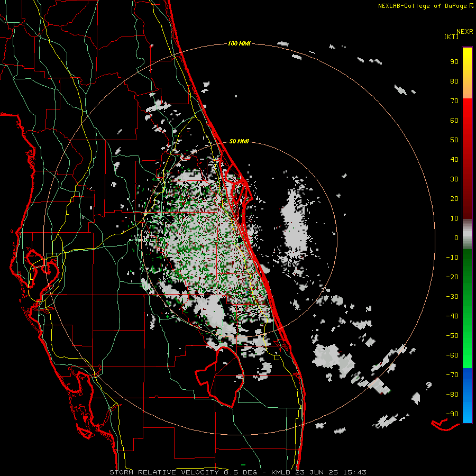Image resolution: width=476 pixels, height=476 pixels.
Task: Click the NEXLAB-College of DuPage credit text
Action: [423, 6]
